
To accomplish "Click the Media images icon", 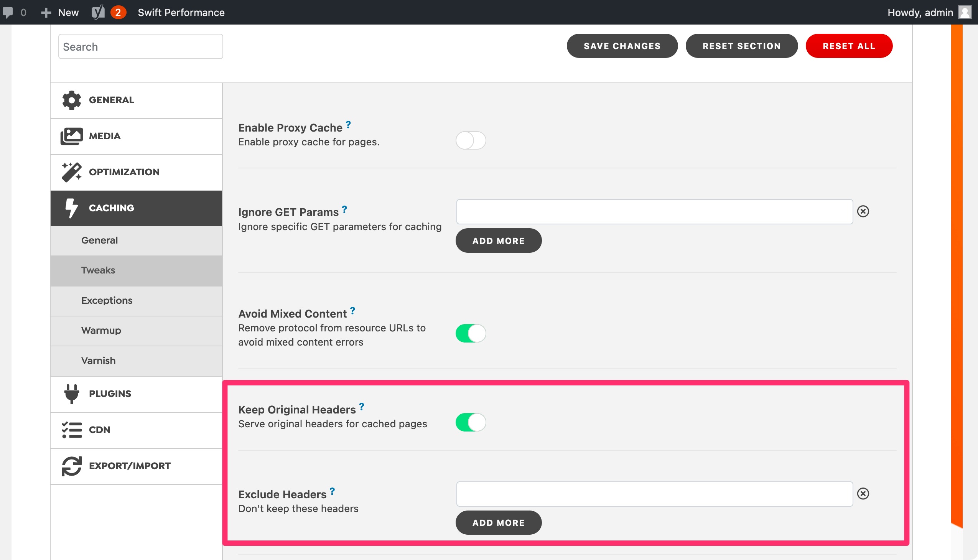I will coord(72,136).
